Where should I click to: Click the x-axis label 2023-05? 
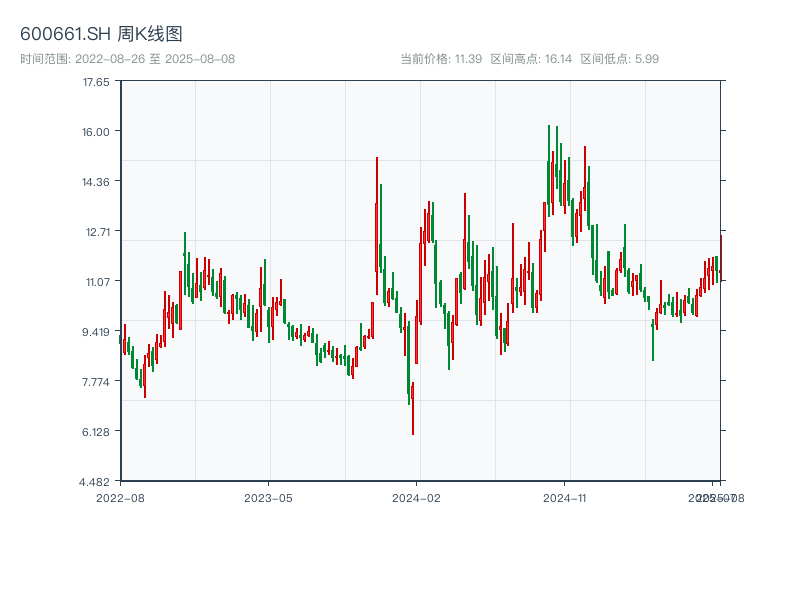(268, 498)
